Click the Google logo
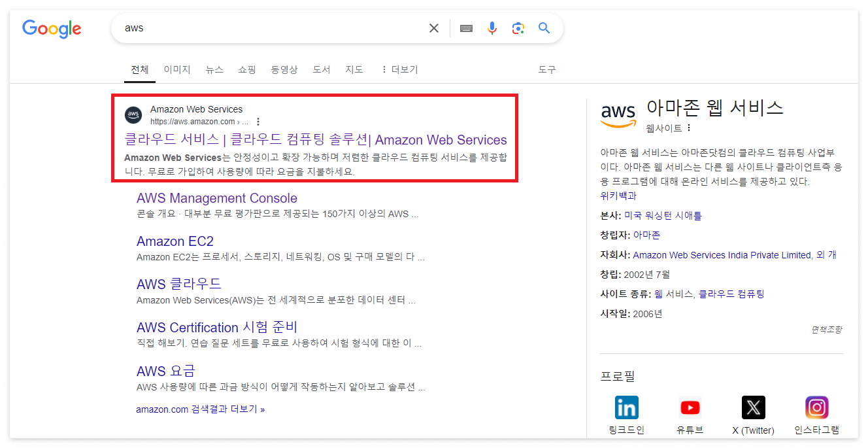868x448 pixels. coord(52,29)
